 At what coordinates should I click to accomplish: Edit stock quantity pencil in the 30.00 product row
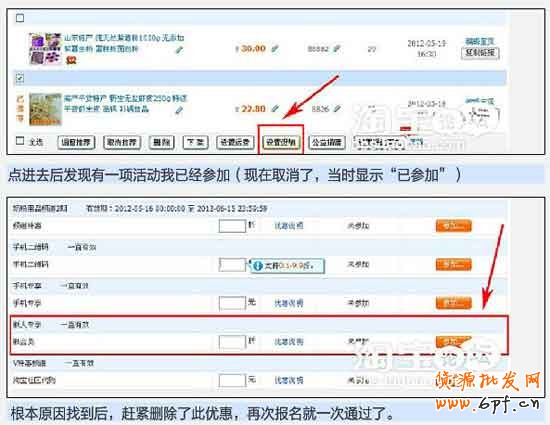[x=336, y=48]
